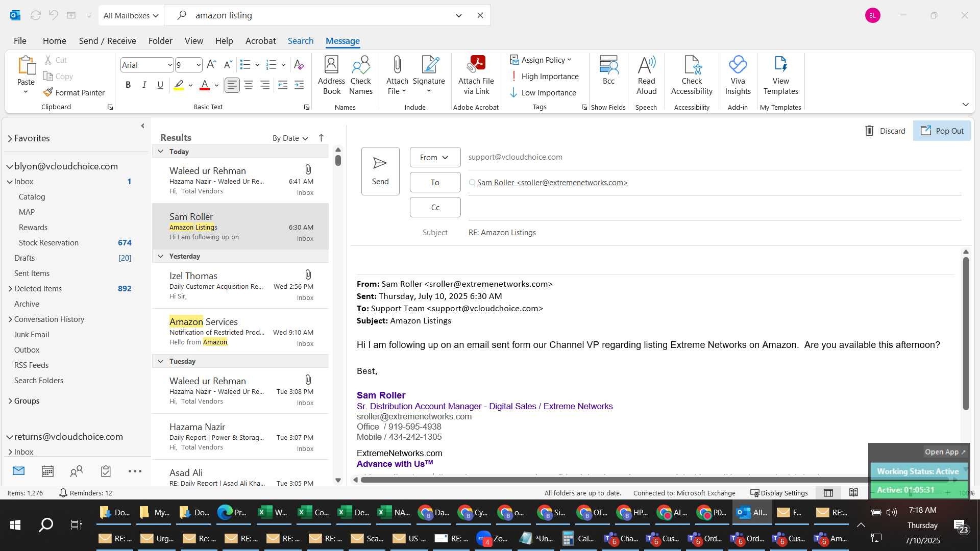Decrease paragraph indent

283,85
